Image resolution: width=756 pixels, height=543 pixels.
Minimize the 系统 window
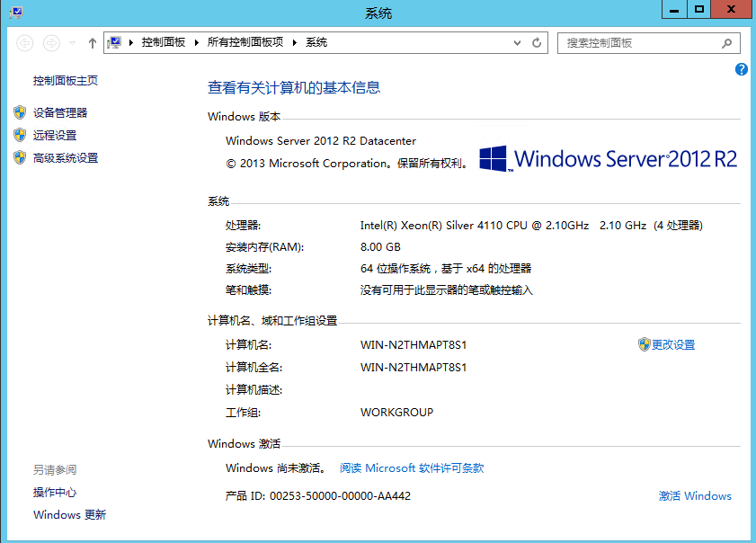674,10
